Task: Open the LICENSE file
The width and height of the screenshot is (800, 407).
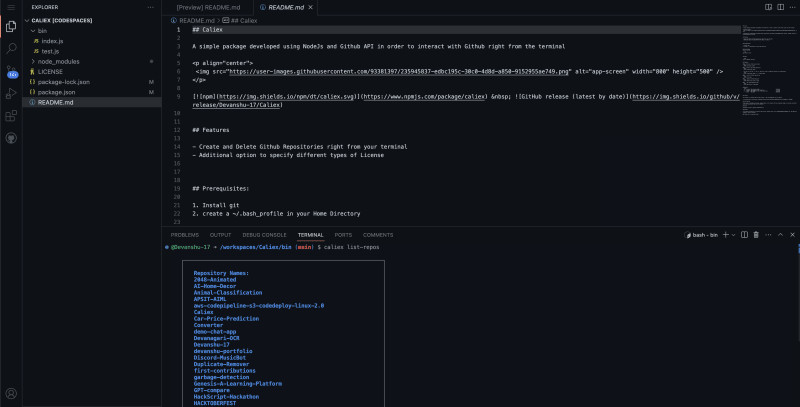Action: click(x=92, y=71)
